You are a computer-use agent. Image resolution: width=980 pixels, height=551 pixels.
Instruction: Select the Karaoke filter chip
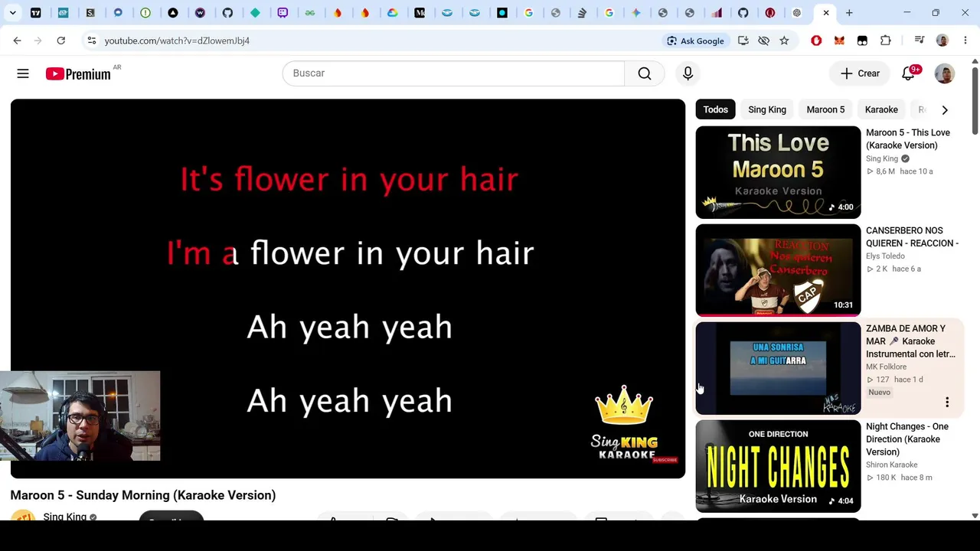[881, 109]
